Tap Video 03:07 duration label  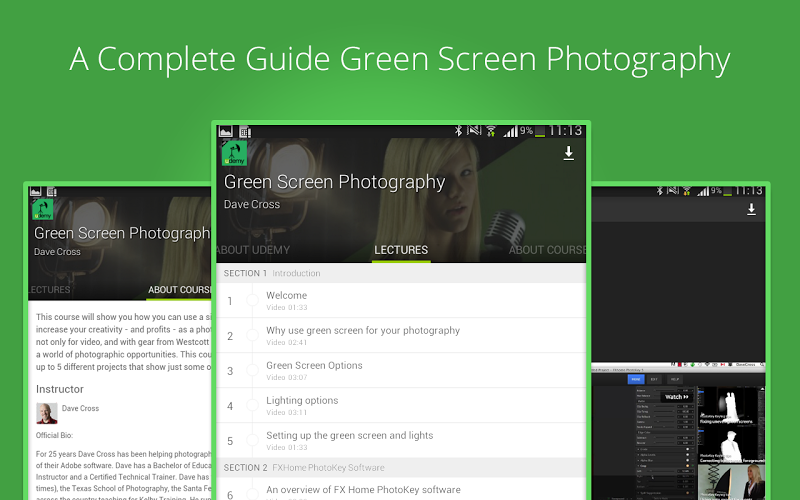[286, 378]
